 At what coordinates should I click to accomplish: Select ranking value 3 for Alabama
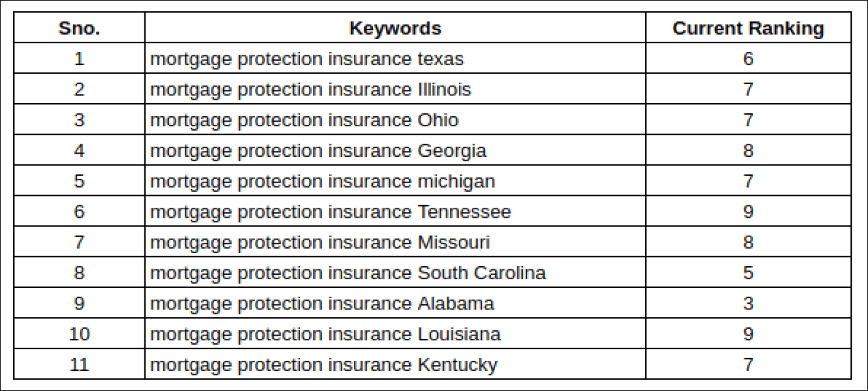click(x=748, y=304)
